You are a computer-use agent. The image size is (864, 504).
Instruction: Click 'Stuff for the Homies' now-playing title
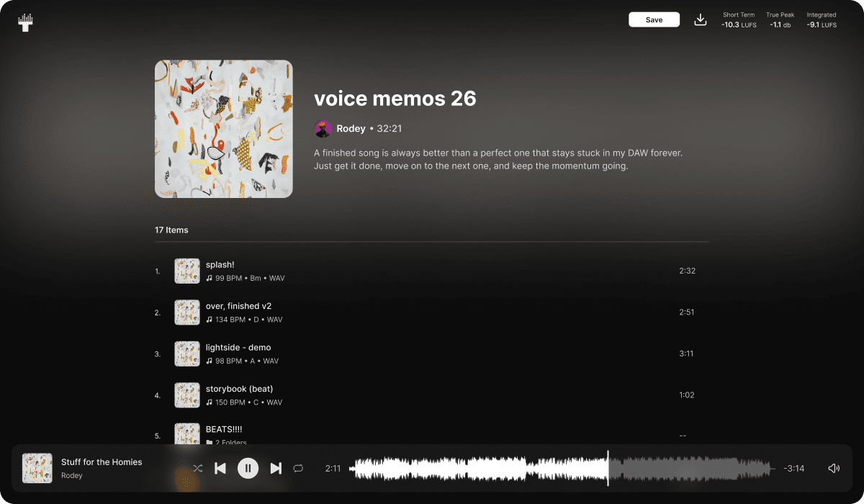click(102, 462)
